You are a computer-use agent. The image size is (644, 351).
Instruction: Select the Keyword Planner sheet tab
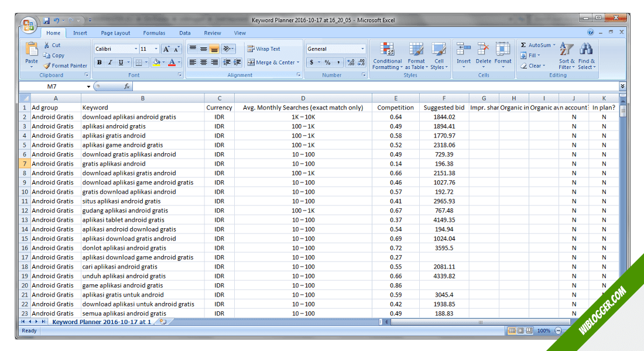point(101,322)
